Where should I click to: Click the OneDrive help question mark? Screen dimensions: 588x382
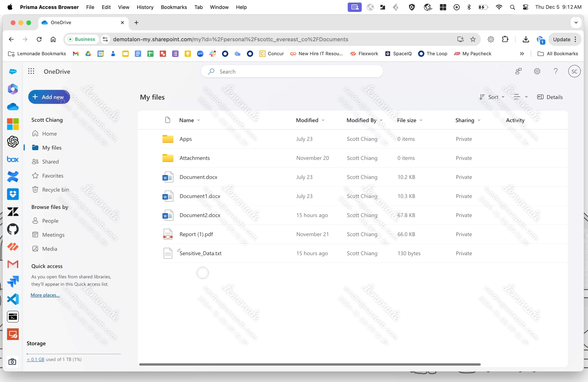[555, 71]
